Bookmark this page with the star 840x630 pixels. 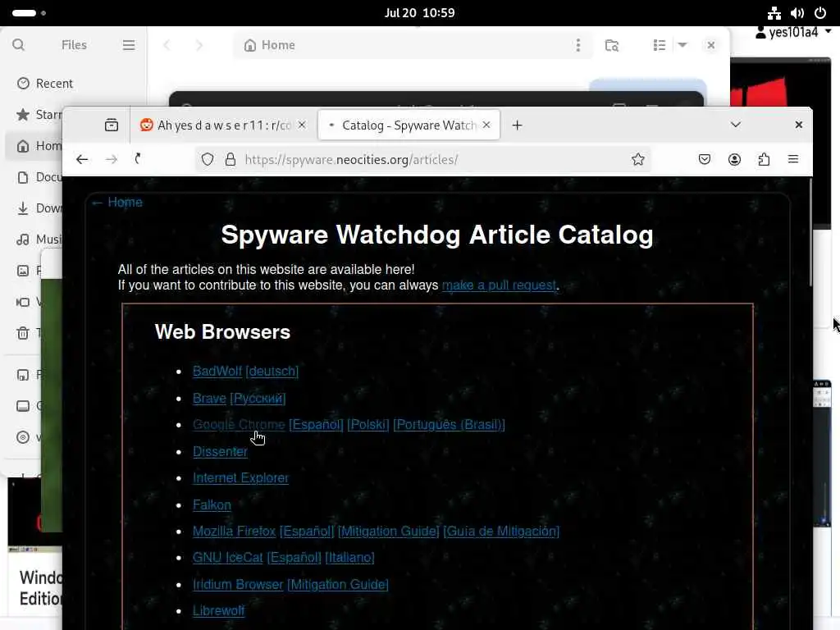(637, 159)
